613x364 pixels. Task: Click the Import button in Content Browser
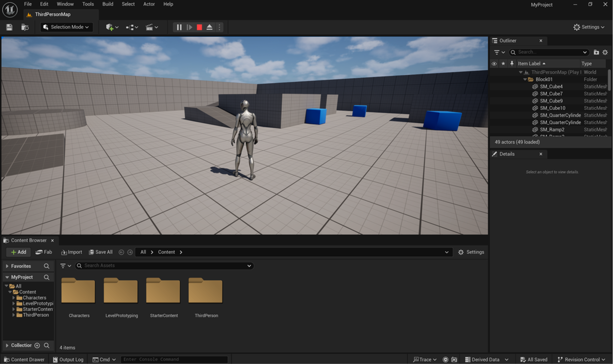click(x=72, y=252)
